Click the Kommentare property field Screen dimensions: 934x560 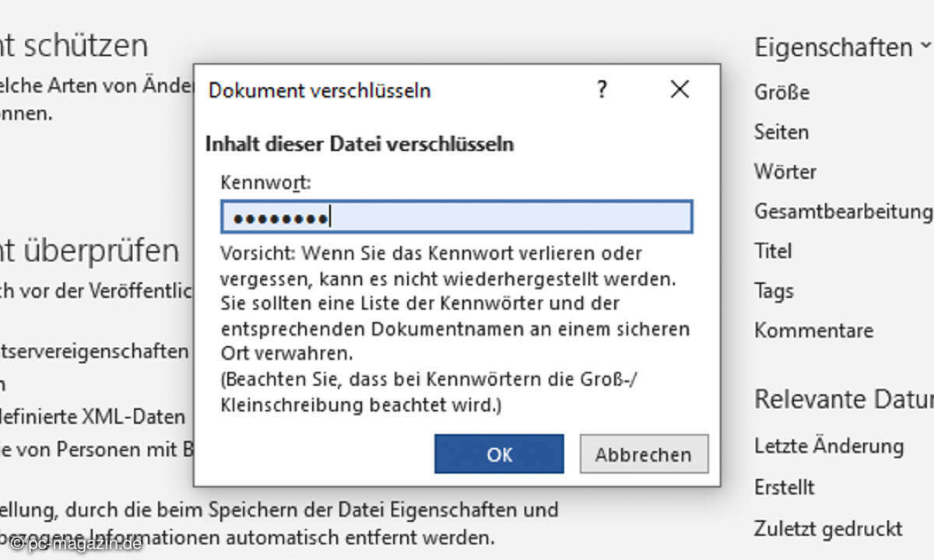coord(813,331)
